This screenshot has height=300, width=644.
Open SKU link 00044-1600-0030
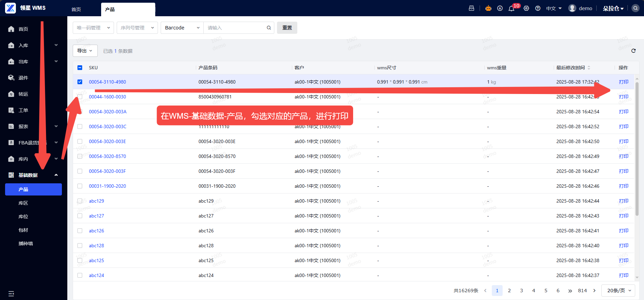point(107,97)
